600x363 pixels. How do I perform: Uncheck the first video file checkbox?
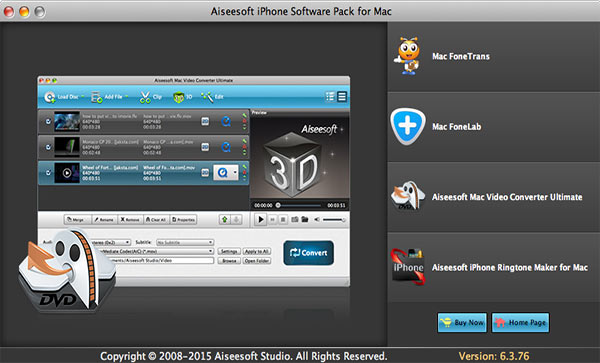[49, 122]
